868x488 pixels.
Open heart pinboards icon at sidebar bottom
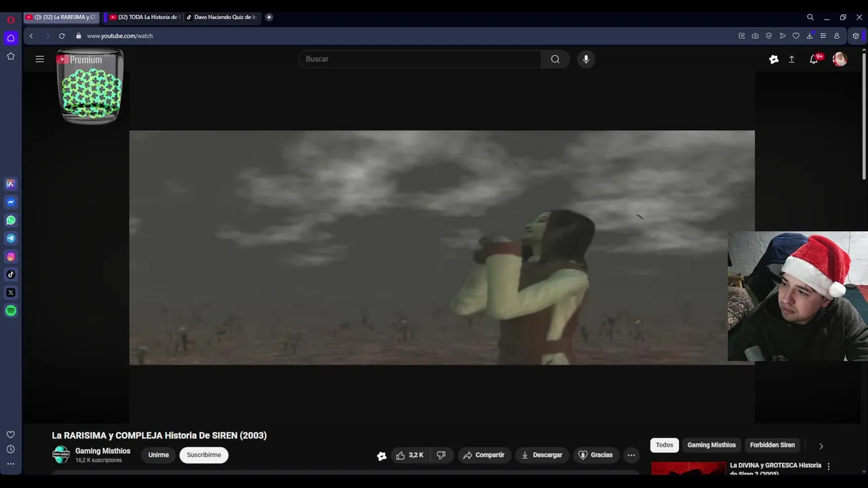point(11,434)
